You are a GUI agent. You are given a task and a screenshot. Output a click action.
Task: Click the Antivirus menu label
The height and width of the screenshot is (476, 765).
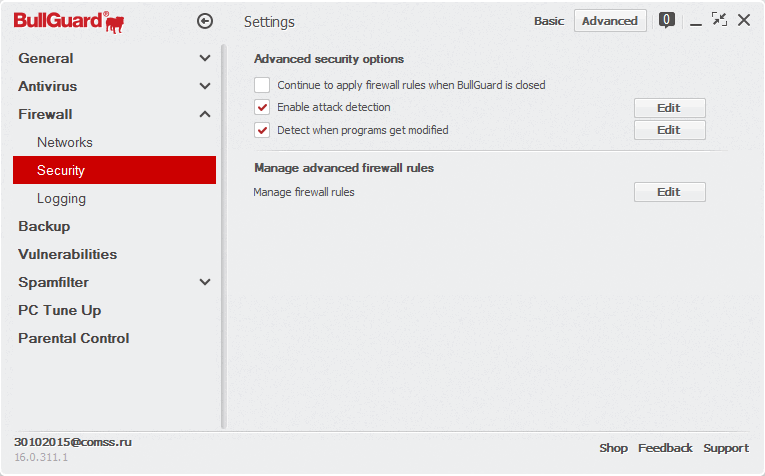(x=48, y=86)
